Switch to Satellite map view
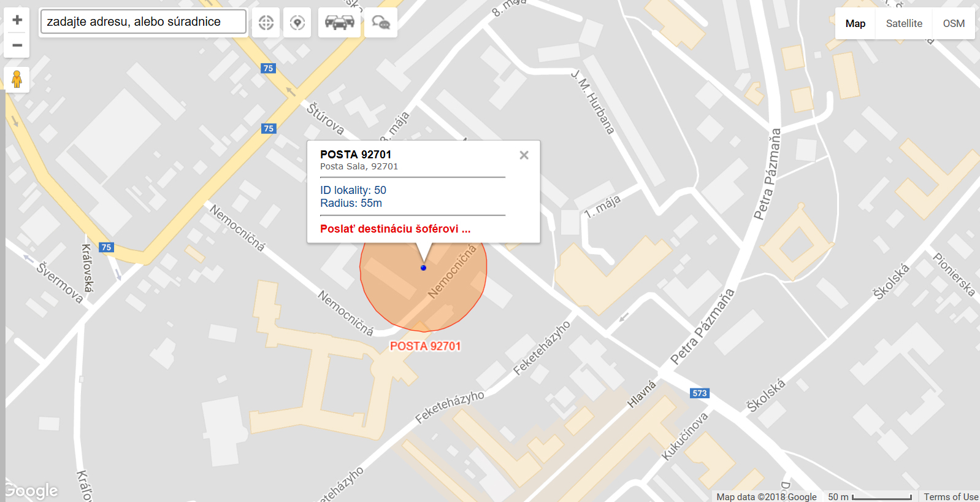The width and height of the screenshot is (980, 502). click(904, 23)
